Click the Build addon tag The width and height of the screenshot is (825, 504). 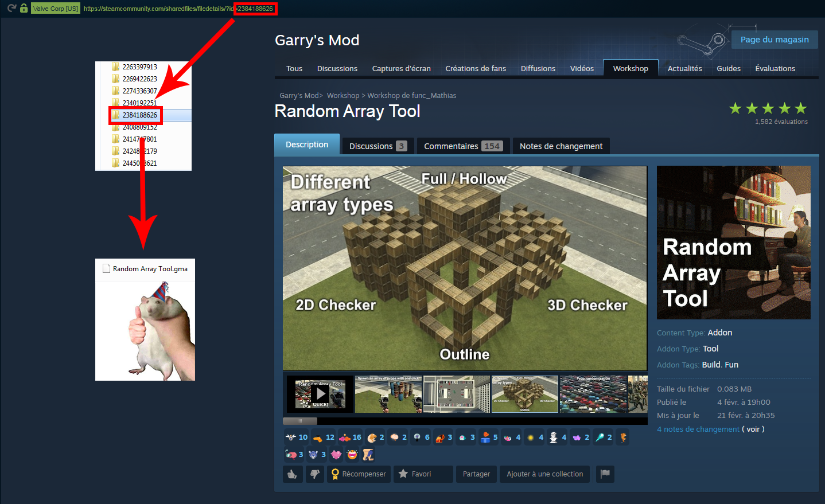[711, 365]
